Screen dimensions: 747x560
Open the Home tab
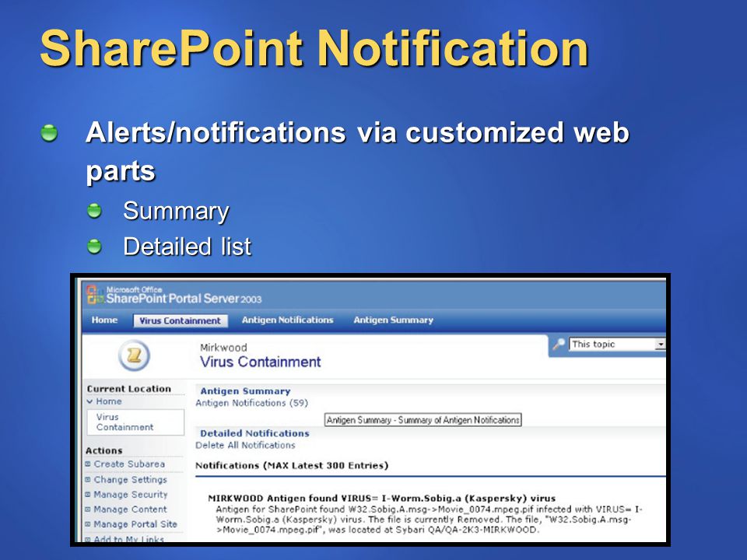(104, 320)
